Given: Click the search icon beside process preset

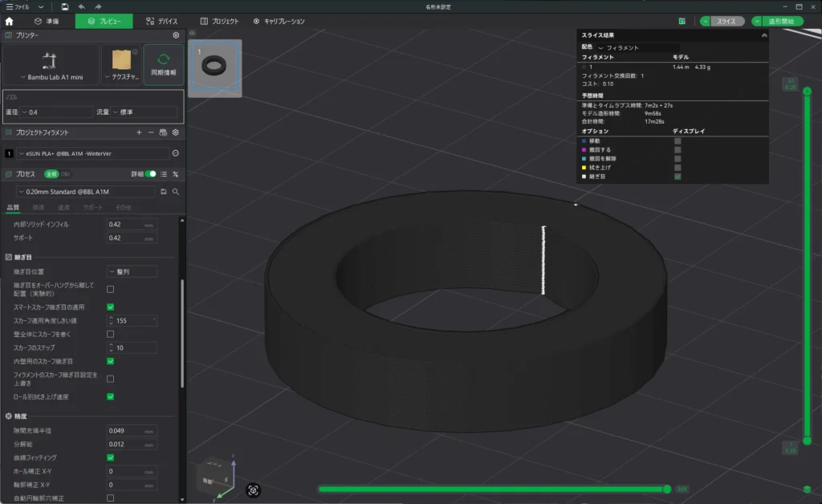Looking at the screenshot, I should (175, 192).
